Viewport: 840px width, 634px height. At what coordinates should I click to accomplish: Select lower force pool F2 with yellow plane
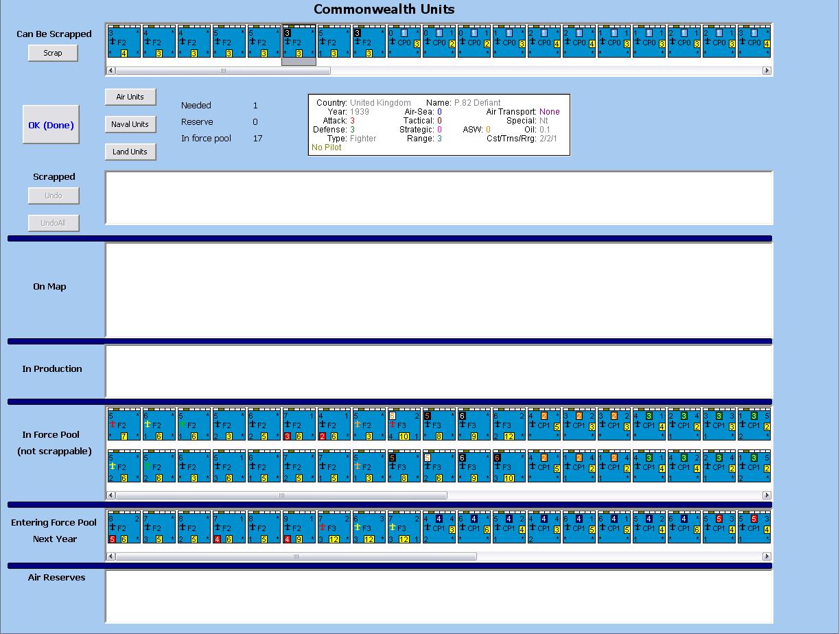tap(124, 466)
